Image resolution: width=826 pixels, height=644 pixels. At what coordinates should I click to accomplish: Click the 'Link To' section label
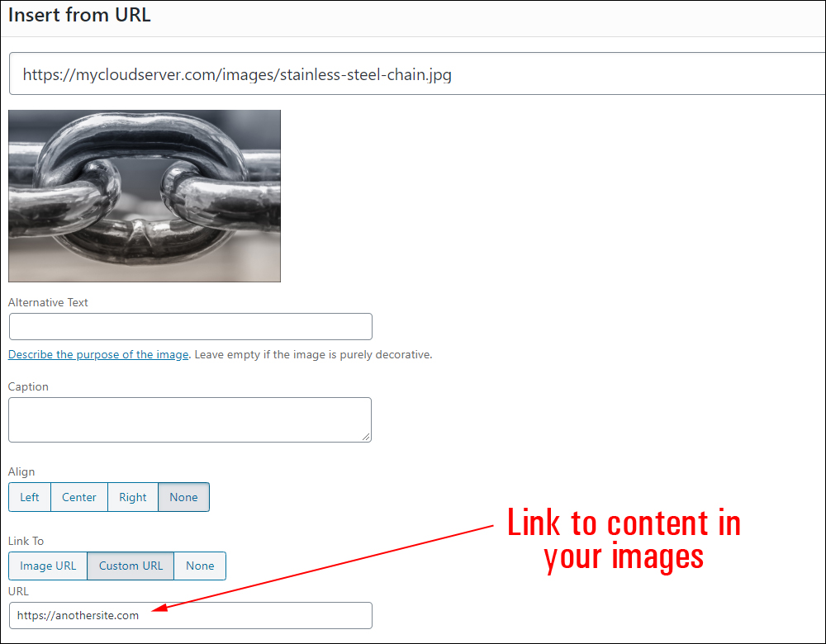click(x=26, y=541)
